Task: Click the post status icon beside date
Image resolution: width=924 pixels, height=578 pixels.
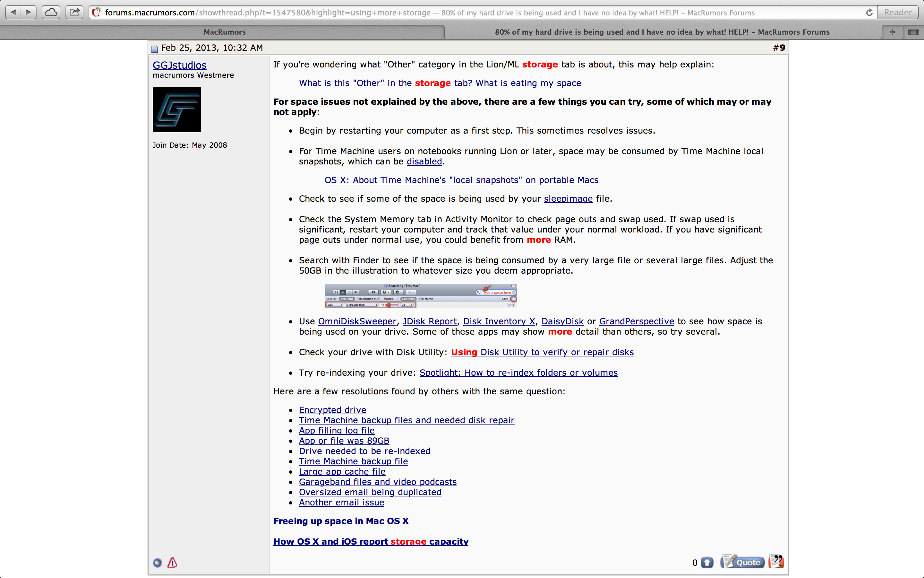Action: [155, 48]
